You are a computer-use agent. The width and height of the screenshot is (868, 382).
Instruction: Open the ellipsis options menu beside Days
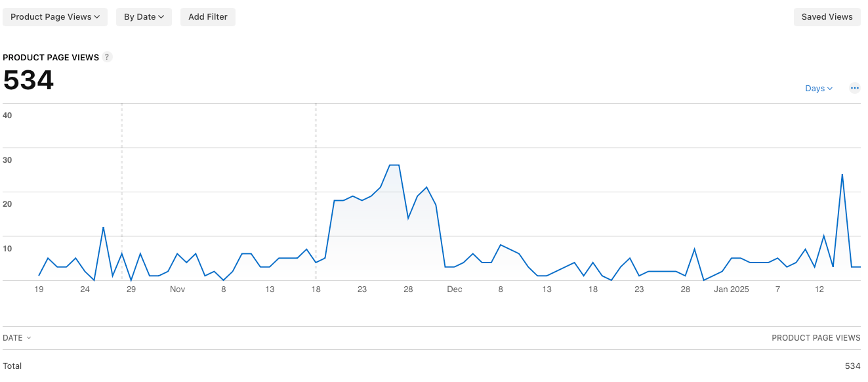click(855, 87)
